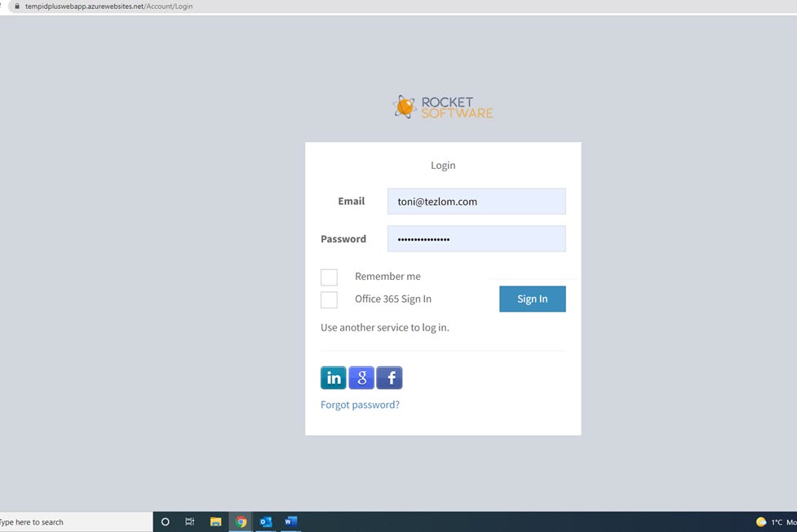The width and height of the screenshot is (797, 532).
Task: Open Task View from the taskbar
Action: point(189,522)
